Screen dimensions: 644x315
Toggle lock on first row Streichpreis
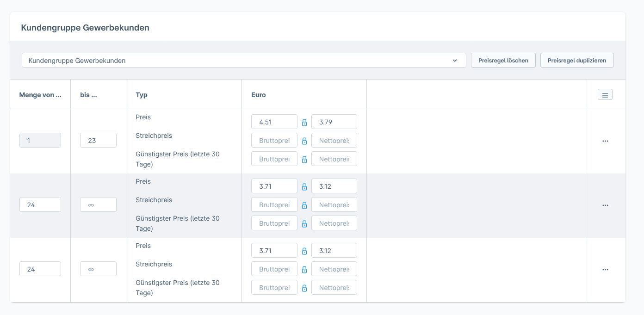304,141
